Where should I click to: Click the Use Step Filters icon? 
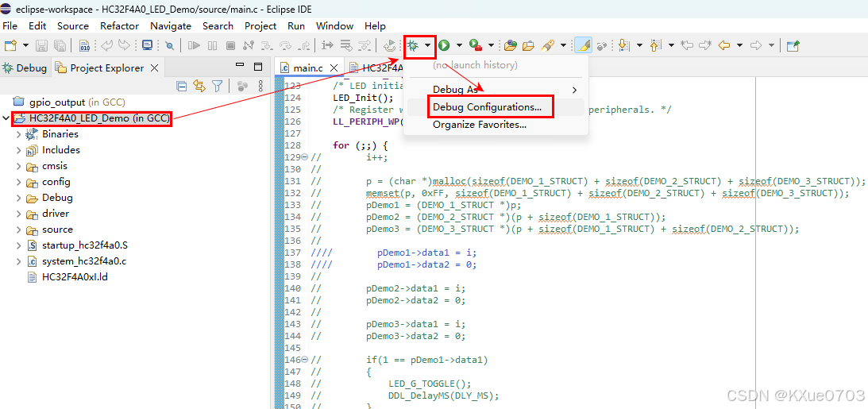point(365,45)
